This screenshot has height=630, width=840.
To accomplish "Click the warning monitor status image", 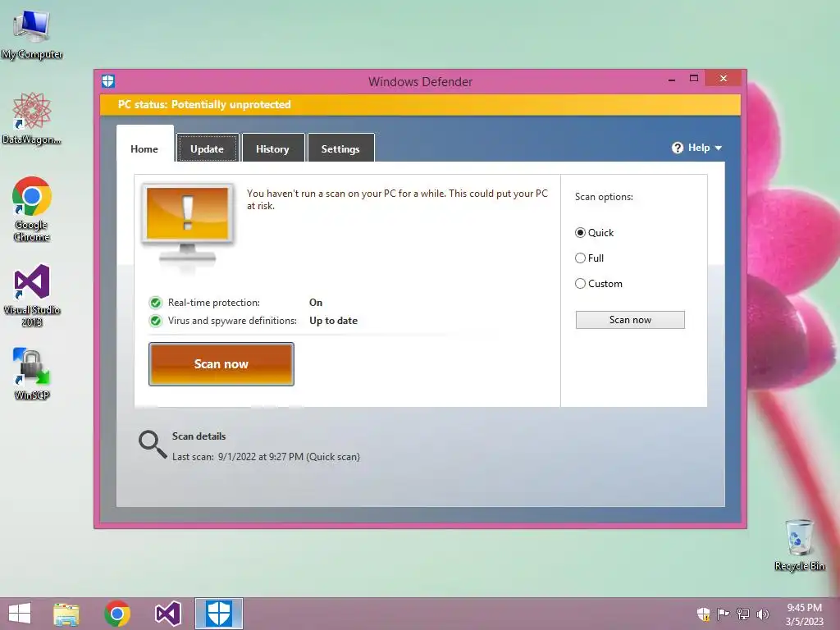I will pyautogui.click(x=187, y=226).
